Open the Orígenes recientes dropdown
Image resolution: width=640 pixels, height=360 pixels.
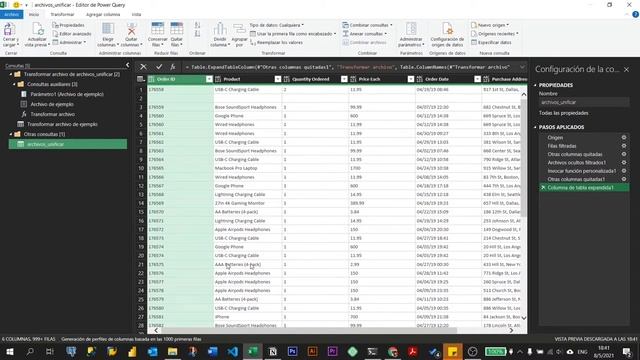(495, 34)
